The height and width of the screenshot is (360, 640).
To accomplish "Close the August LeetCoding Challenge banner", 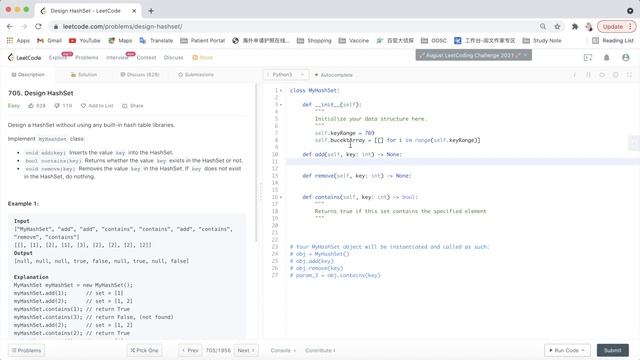I will (x=526, y=55).
